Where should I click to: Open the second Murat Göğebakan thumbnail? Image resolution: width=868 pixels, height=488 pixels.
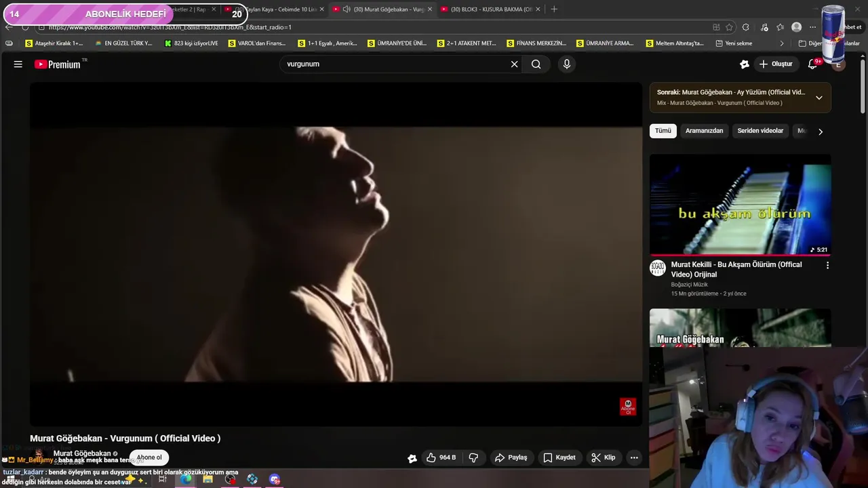(740, 328)
